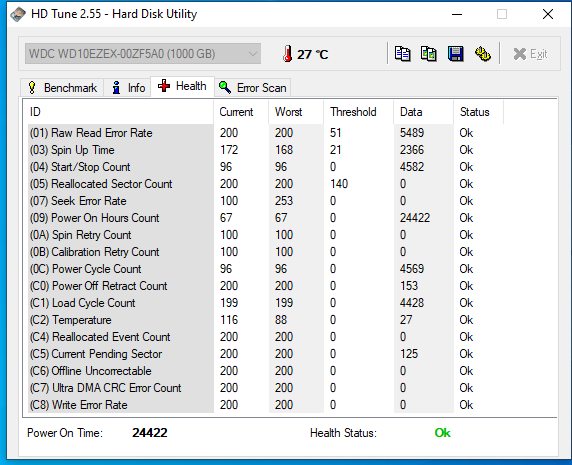Click the magnifier Error Scan tab icon

point(225,88)
